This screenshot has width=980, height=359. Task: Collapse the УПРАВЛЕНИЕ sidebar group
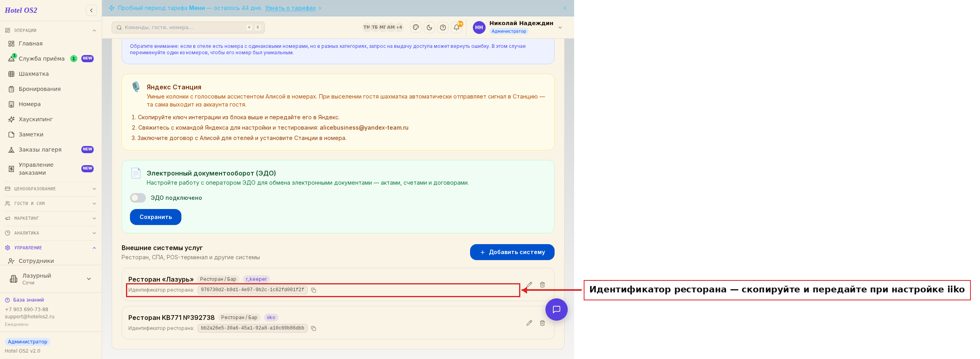point(51,248)
